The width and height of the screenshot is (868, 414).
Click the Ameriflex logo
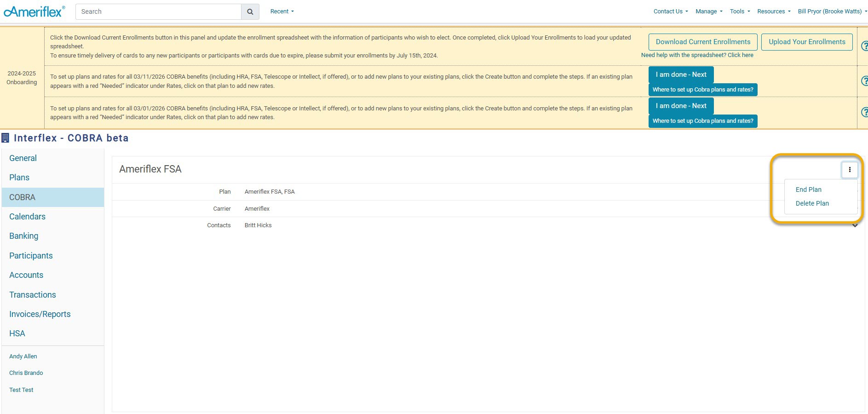[x=34, y=11]
